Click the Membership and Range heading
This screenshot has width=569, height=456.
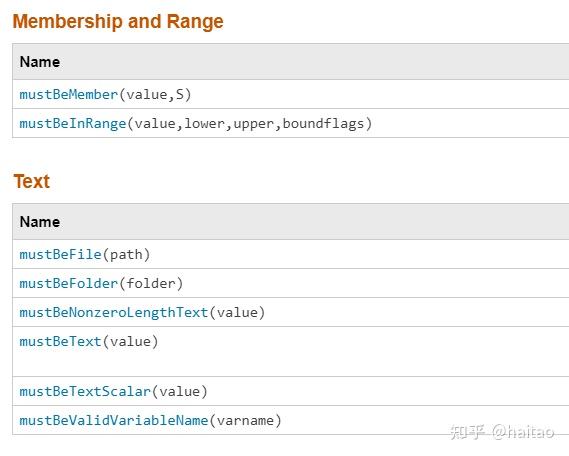(x=118, y=21)
